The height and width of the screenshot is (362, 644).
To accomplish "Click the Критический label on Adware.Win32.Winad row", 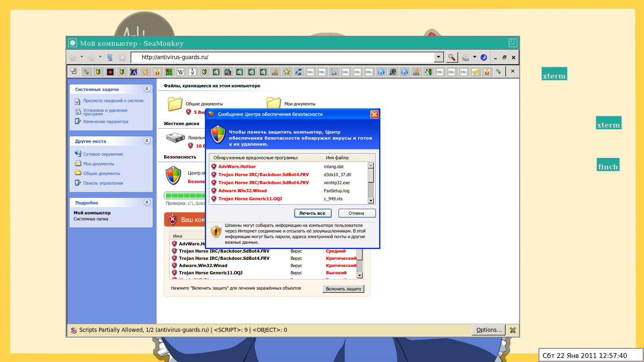I will point(341,265).
